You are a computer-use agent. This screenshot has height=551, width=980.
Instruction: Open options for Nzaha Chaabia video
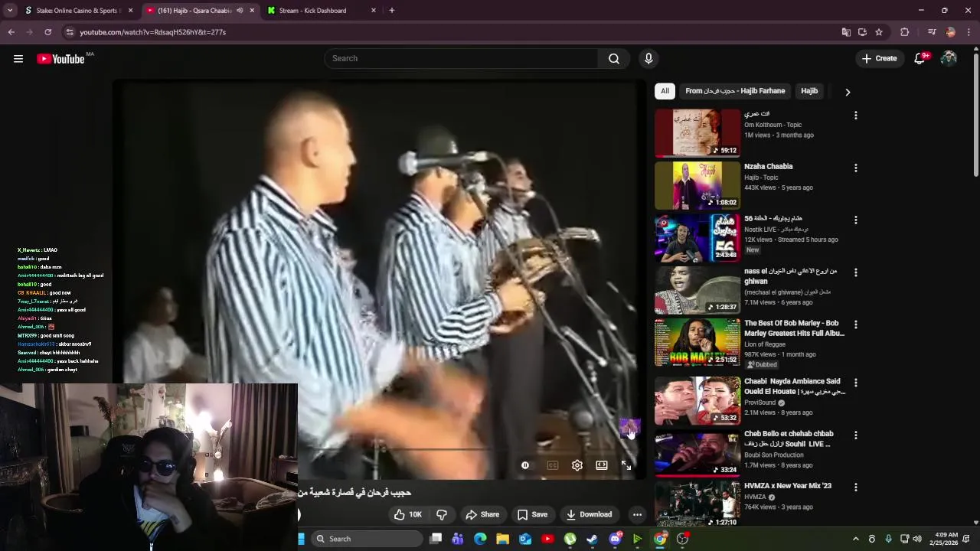click(856, 168)
